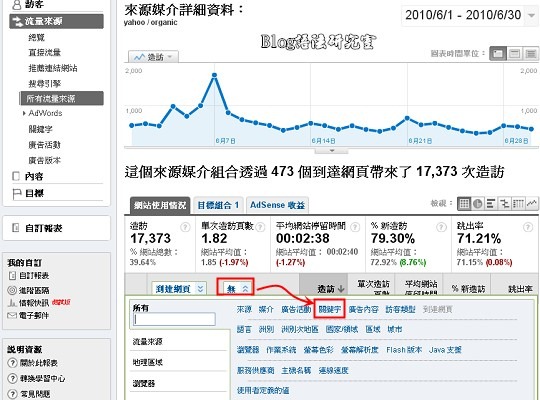
Task: Open 總覽 under traffic sources
Action: click(37, 37)
